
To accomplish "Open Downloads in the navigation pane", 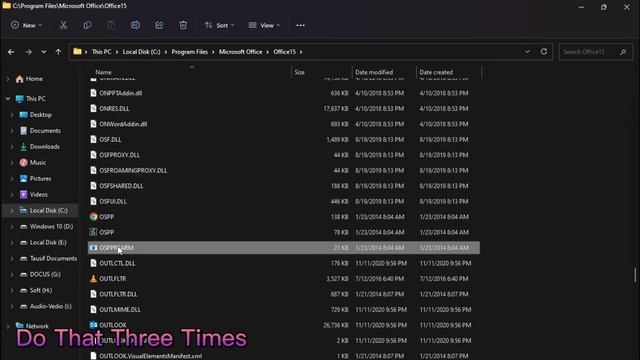I will coord(44,147).
